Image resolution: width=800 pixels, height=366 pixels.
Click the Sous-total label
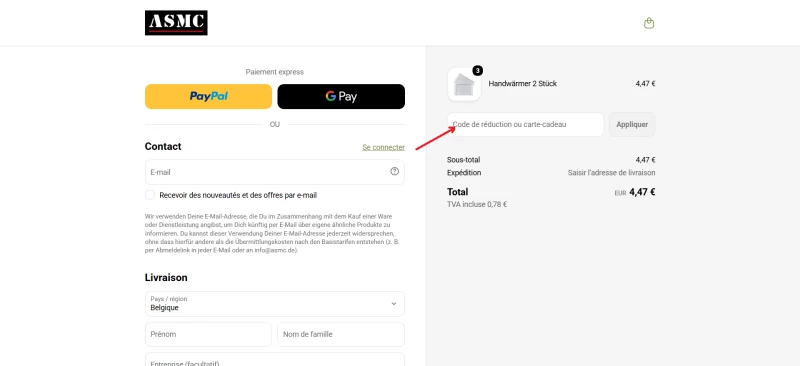[463, 160]
